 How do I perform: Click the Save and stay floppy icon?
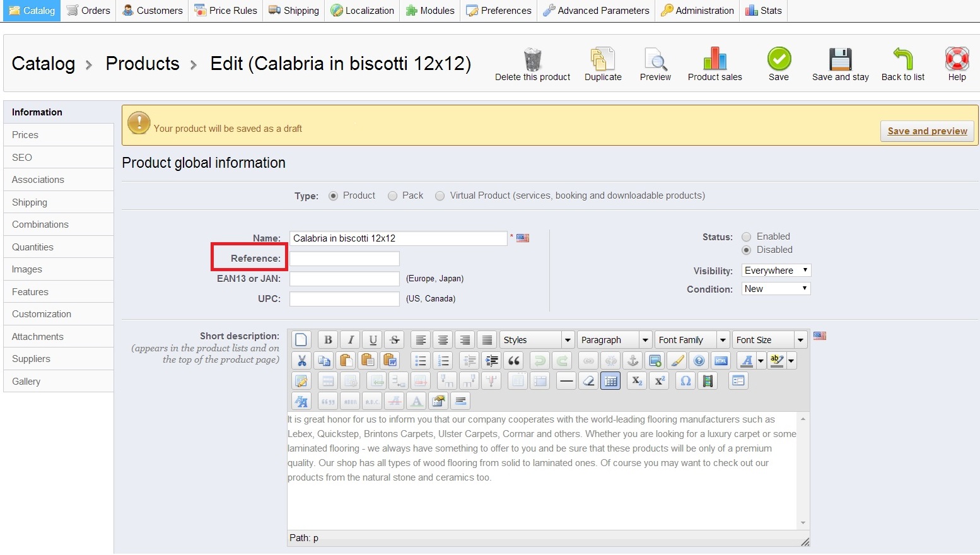(840, 60)
